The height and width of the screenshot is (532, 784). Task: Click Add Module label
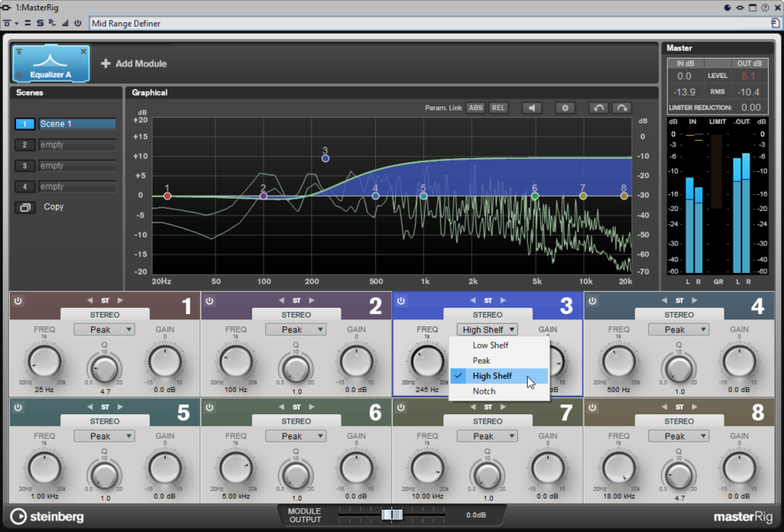[141, 64]
